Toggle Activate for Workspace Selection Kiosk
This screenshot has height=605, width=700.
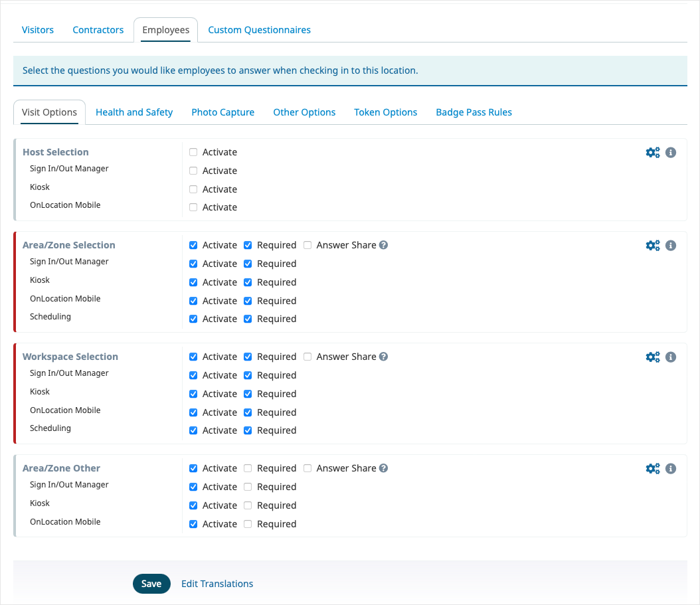point(193,394)
